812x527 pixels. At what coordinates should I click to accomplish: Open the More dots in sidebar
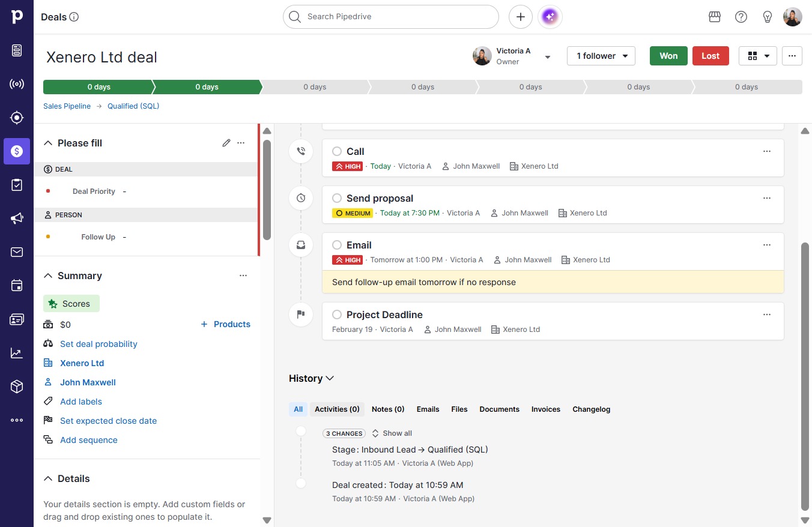(17, 420)
